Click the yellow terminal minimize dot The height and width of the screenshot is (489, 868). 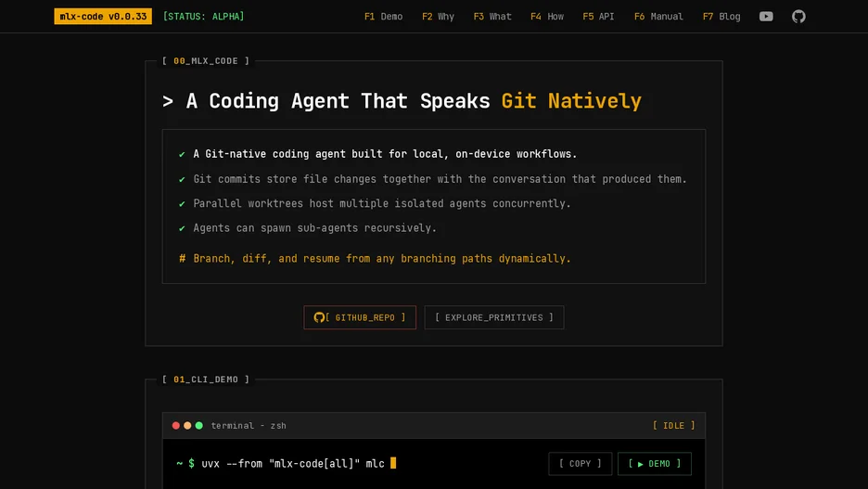[x=187, y=425]
